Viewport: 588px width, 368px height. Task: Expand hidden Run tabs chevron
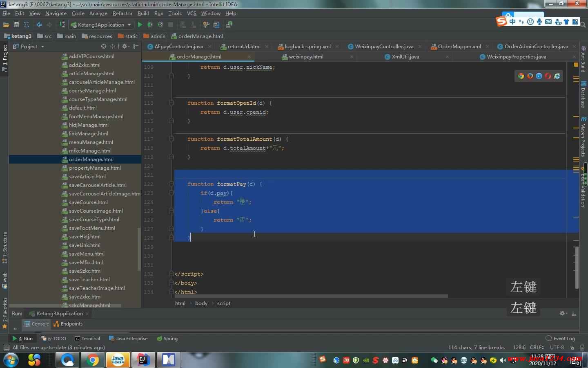[x=15, y=329]
